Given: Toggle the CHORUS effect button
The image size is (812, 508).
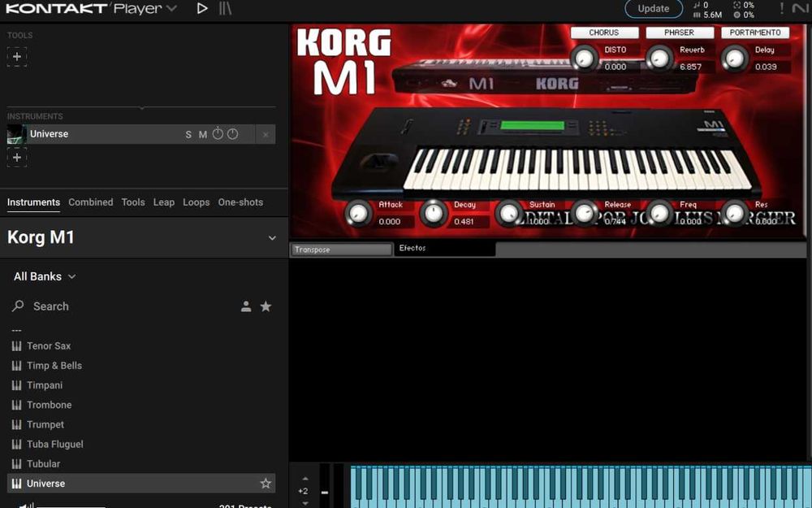Looking at the screenshot, I should tap(604, 33).
